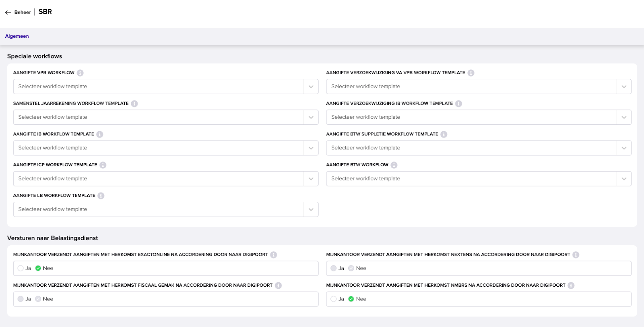
Task: Select Ja for NMBRS Digipoort sending
Action: [x=334, y=299]
